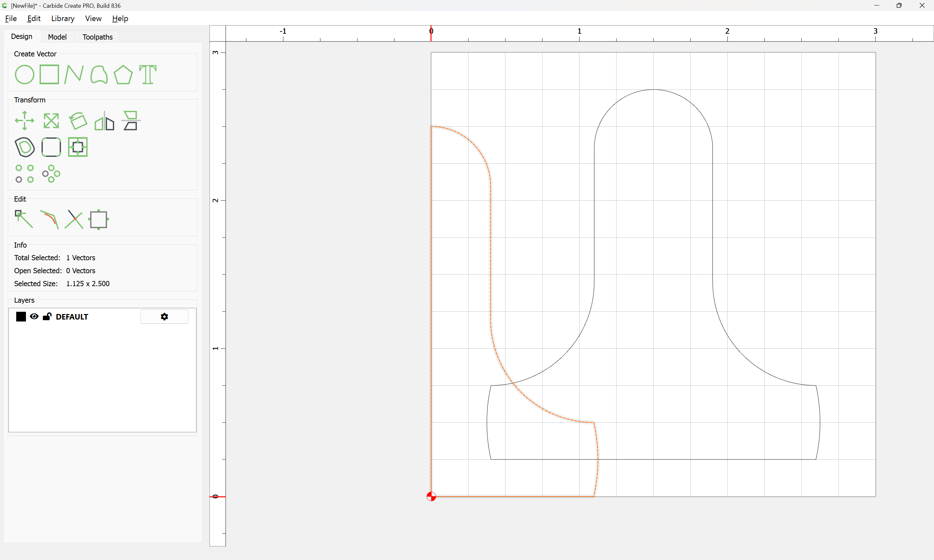The width and height of the screenshot is (934, 560).
Task: Open DEFAULT layer settings gear button
Action: click(164, 317)
